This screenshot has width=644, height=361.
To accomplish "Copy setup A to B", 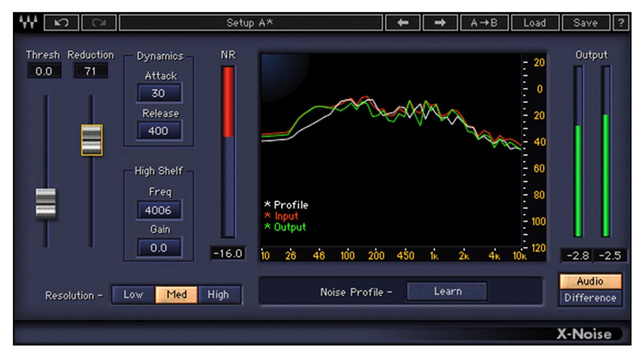I will (484, 23).
